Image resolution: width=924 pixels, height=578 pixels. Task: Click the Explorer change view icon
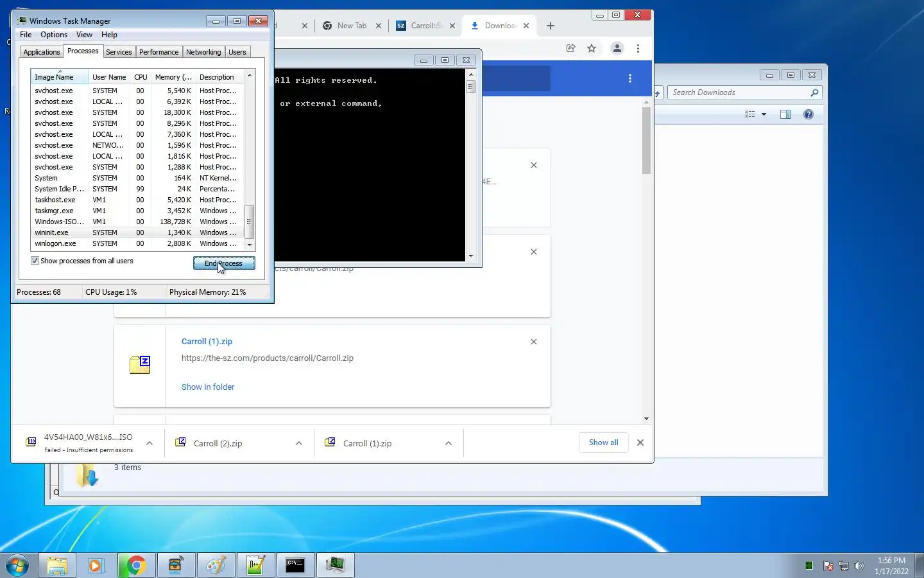[x=749, y=114]
